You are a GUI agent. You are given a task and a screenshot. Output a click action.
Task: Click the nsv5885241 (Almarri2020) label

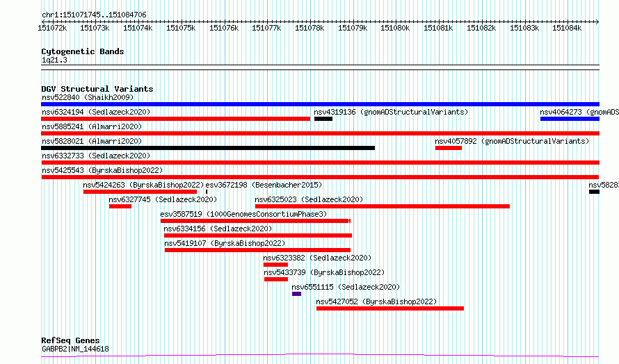tap(92, 126)
